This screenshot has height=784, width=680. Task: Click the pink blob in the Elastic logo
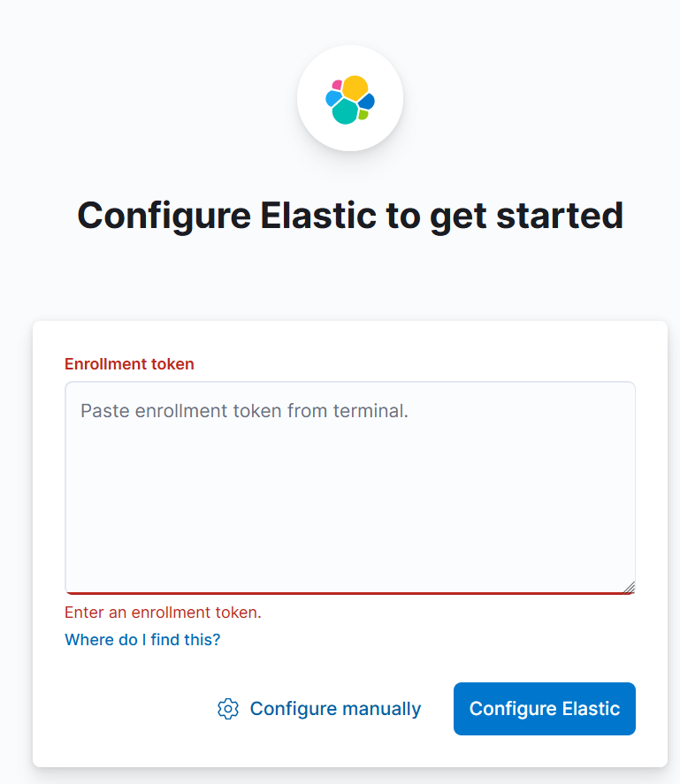tap(337, 86)
